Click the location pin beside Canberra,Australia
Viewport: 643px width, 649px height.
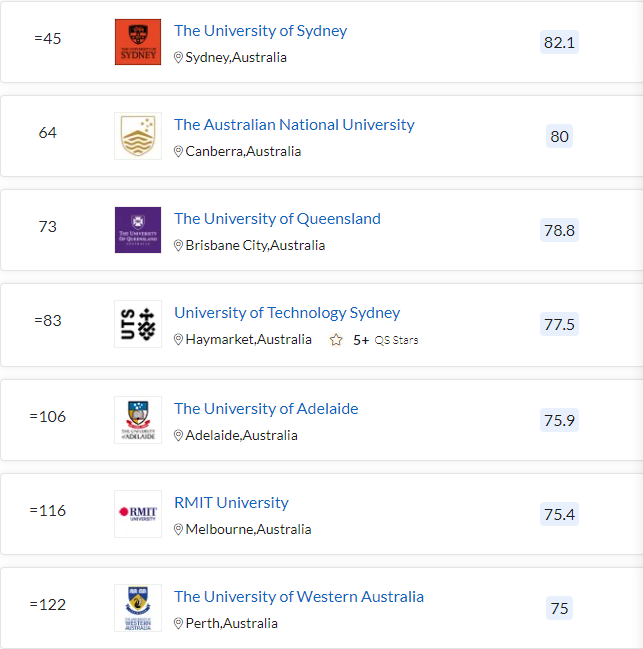tap(178, 151)
